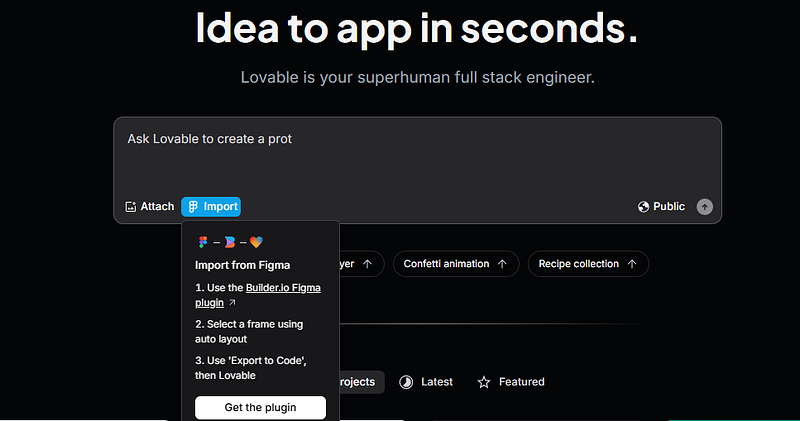Click the globe icon beside Public
The height and width of the screenshot is (421, 800).
643,207
